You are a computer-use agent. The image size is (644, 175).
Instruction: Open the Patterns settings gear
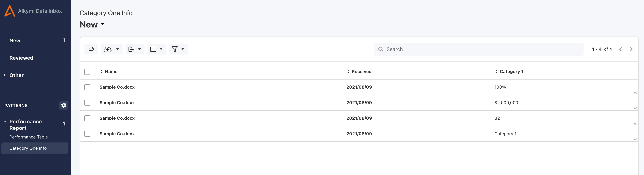coord(64,105)
